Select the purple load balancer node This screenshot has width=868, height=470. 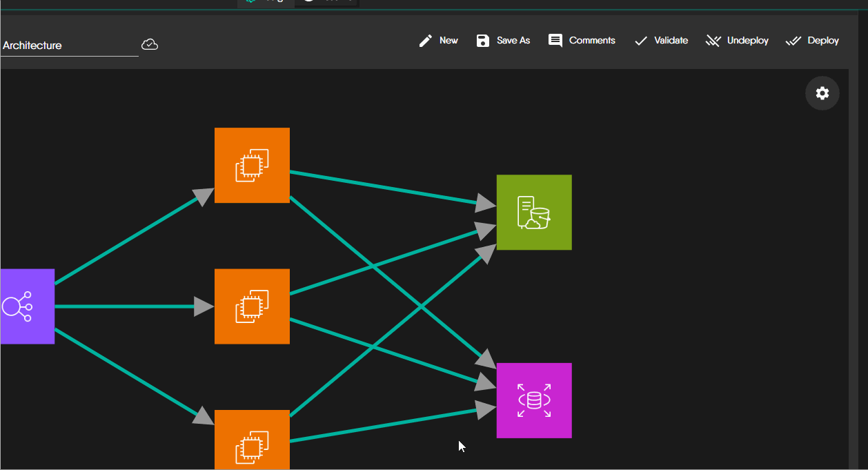[26, 306]
